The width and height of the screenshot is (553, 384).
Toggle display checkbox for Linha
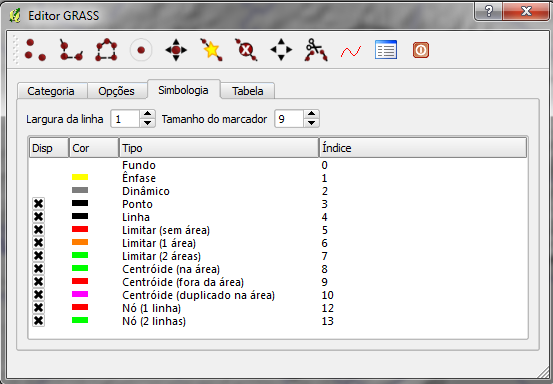tap(38, 217)
